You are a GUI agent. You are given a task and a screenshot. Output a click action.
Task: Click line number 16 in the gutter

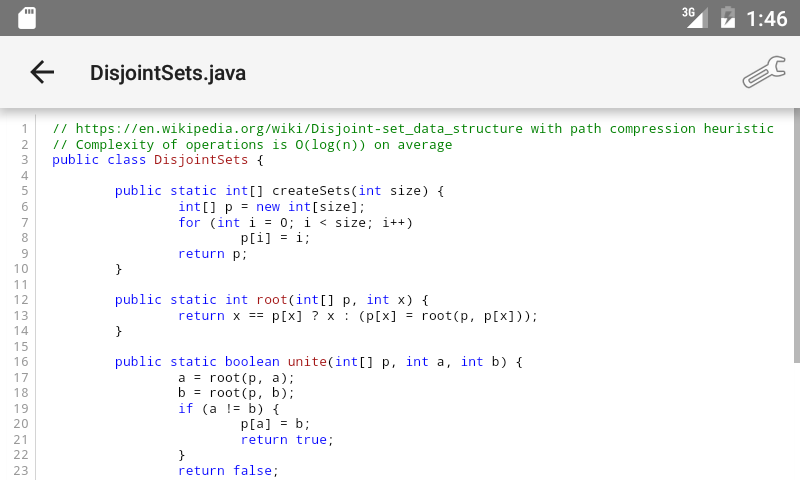tap(21, 362)
